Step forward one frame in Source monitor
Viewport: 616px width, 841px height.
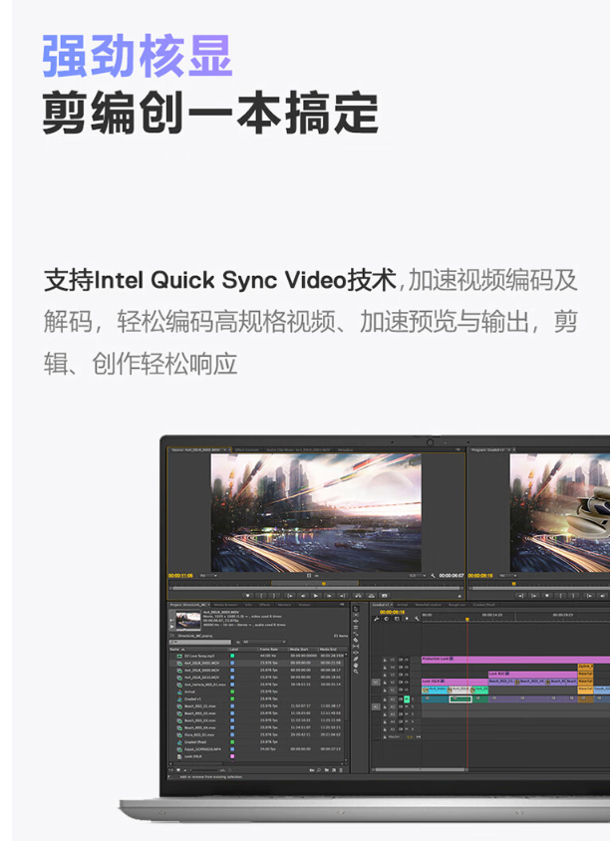pos(329,595)
